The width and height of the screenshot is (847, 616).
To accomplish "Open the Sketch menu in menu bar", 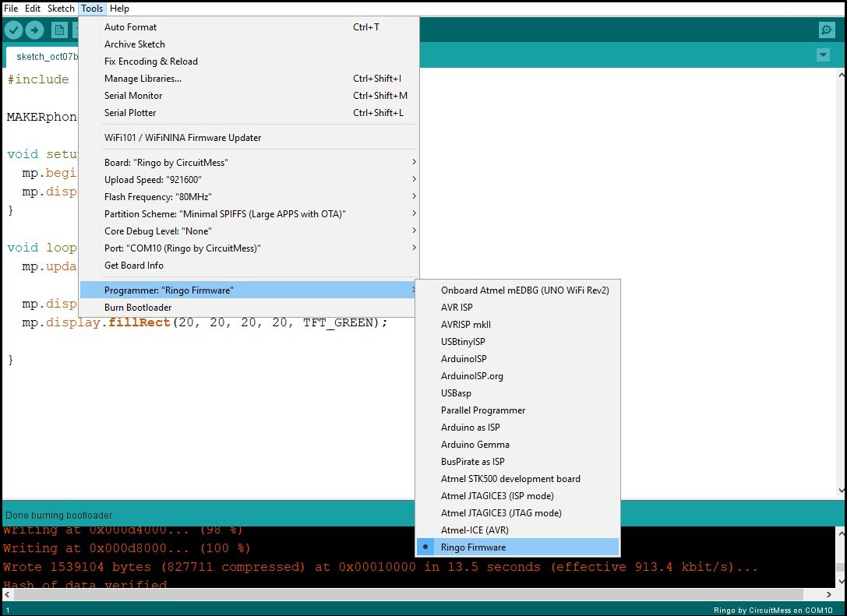I will pyautogui.click(x=61, y=9).
